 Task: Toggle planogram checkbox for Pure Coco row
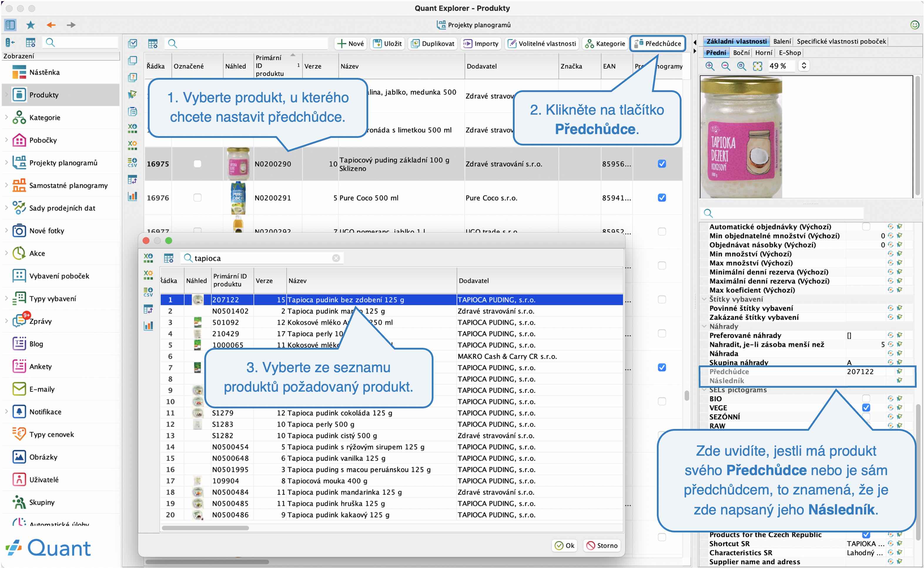click(662, 198)
